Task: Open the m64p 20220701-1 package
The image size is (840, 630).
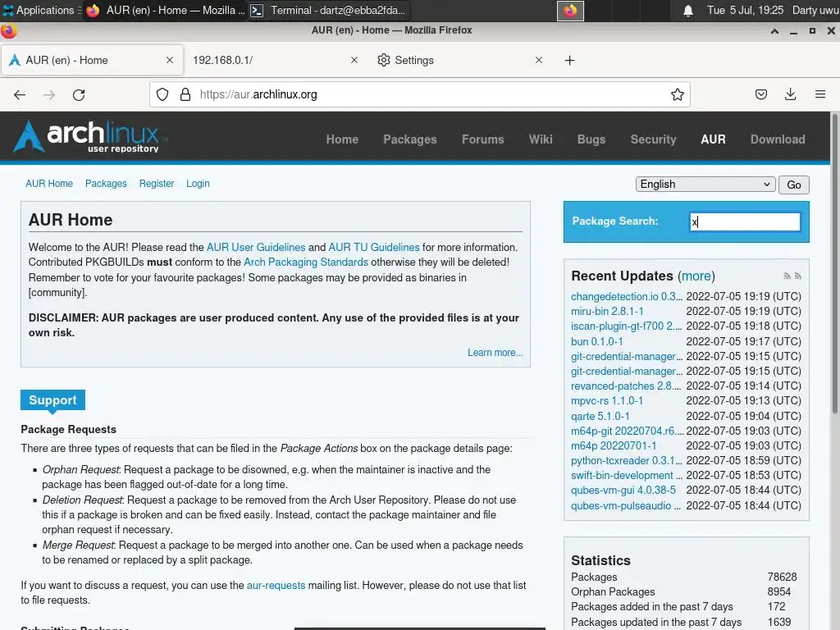Action: pos(614,445)
